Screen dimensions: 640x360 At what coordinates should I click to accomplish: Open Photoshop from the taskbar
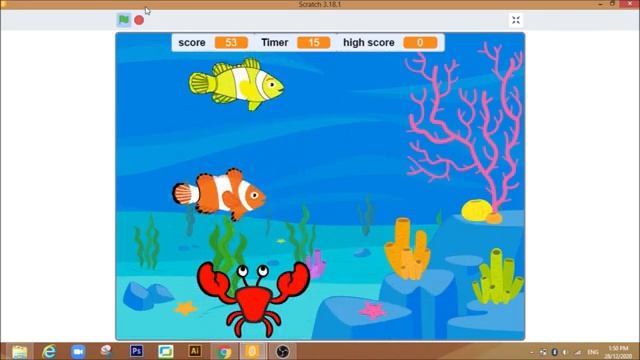tap(136, 351)
